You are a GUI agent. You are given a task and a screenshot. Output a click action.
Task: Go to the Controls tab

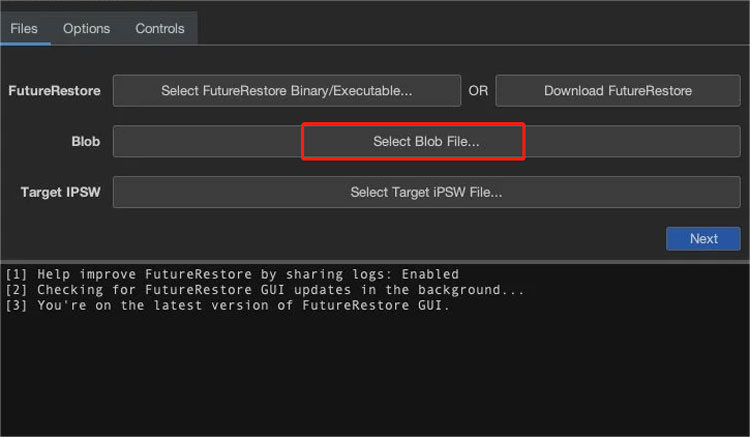(x=159, y=29)
